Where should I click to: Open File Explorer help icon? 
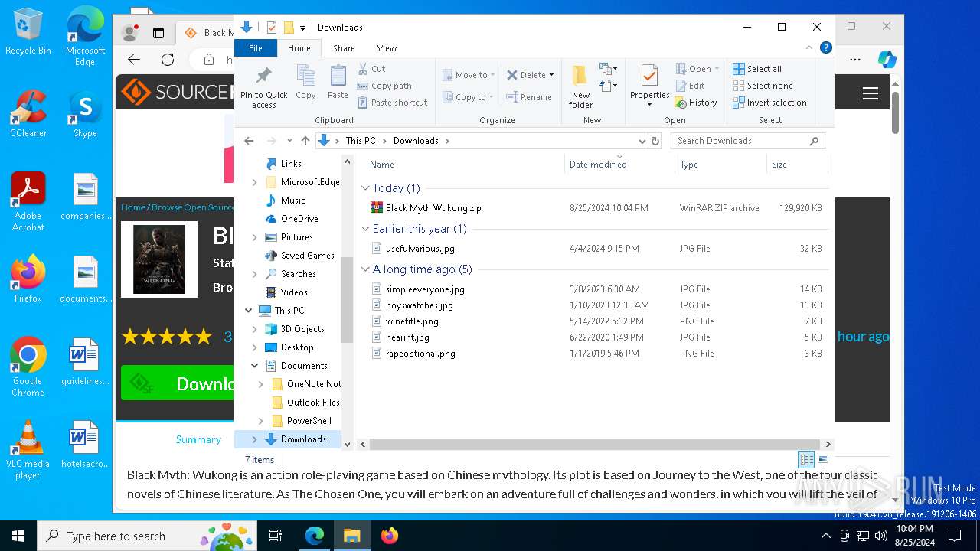[x=826, y=47]
